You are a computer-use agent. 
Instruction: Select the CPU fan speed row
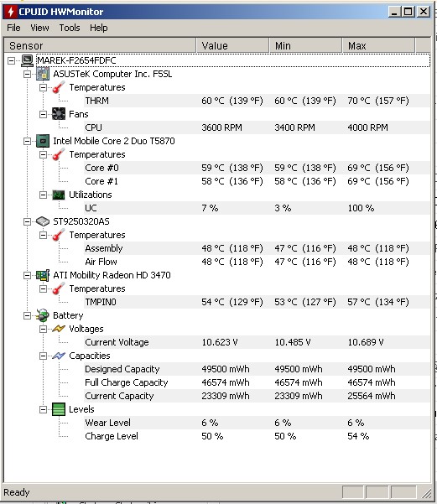257,127
